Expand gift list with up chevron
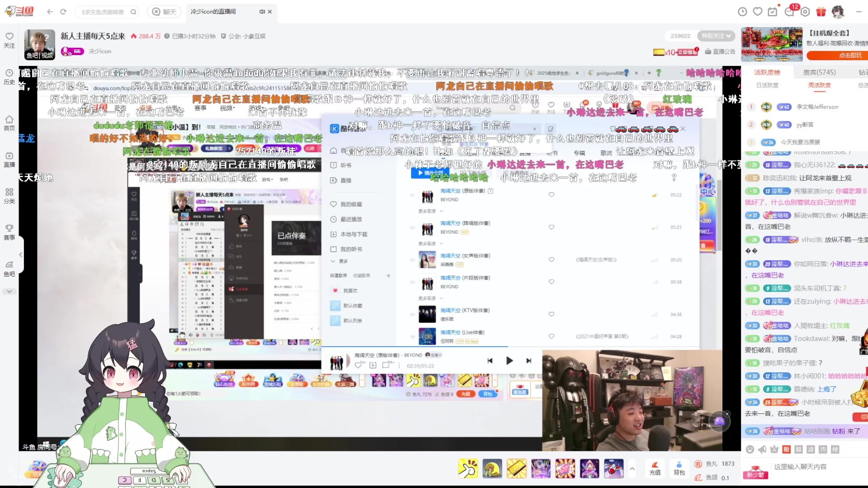This screenshot has height=488, width=868. click(632, 469)
